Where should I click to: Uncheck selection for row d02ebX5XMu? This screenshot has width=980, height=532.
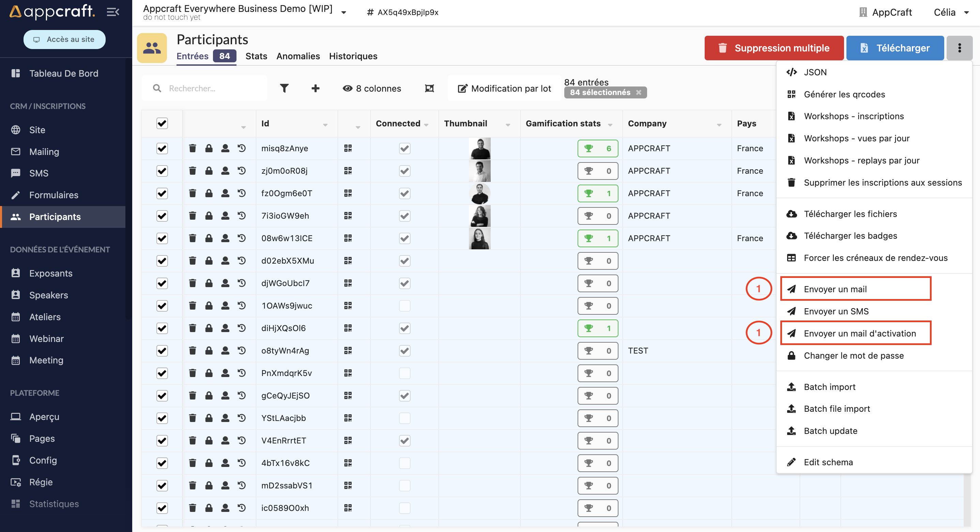[162, 261]
